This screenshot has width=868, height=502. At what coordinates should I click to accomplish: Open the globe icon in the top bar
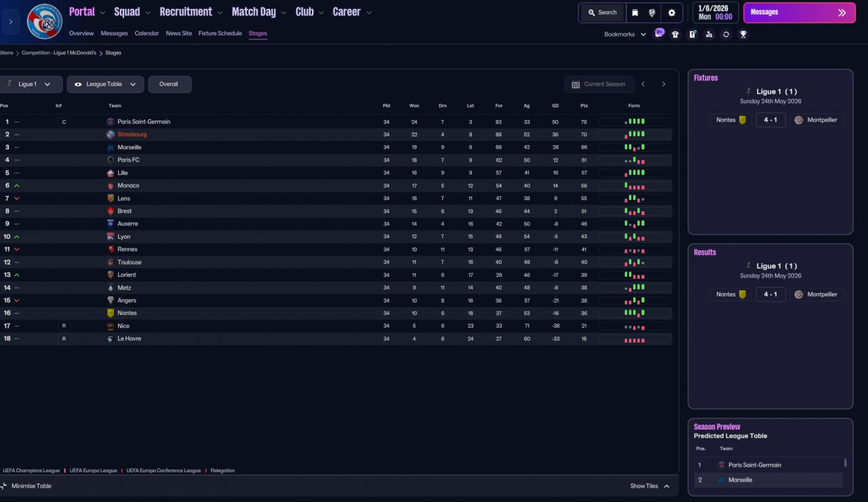652,12
